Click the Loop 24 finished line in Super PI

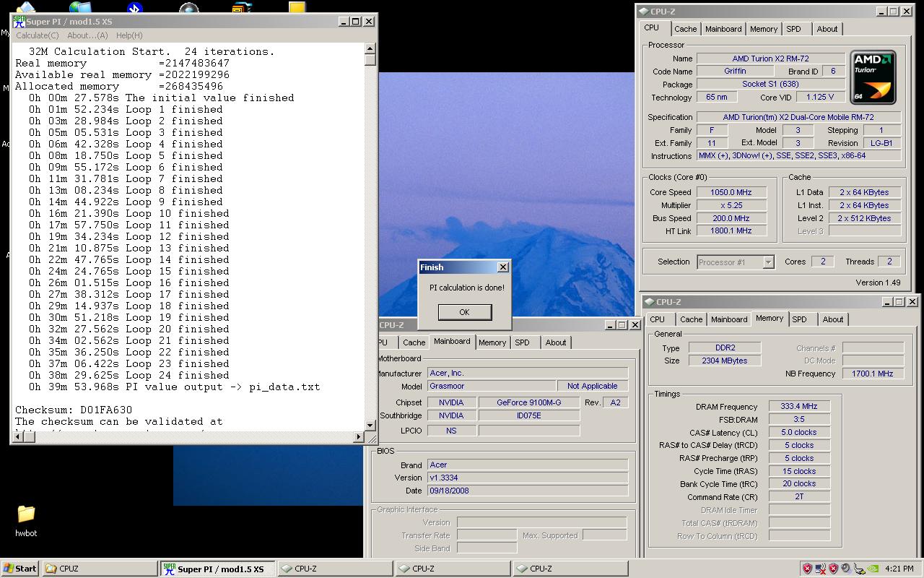(x=129, y=375)
